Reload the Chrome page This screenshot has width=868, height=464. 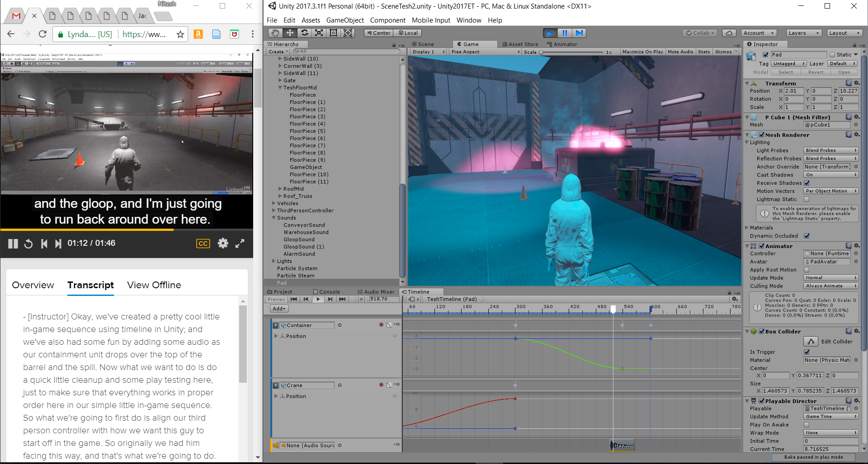[x=42, y=34]
